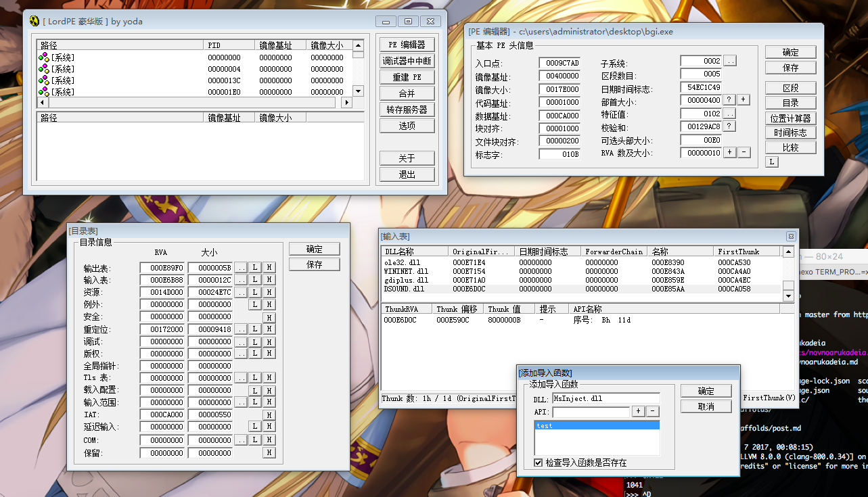Click the H button in the 输出表 row
The width and height of the screenshot is (868, 497).
[269, 268]
